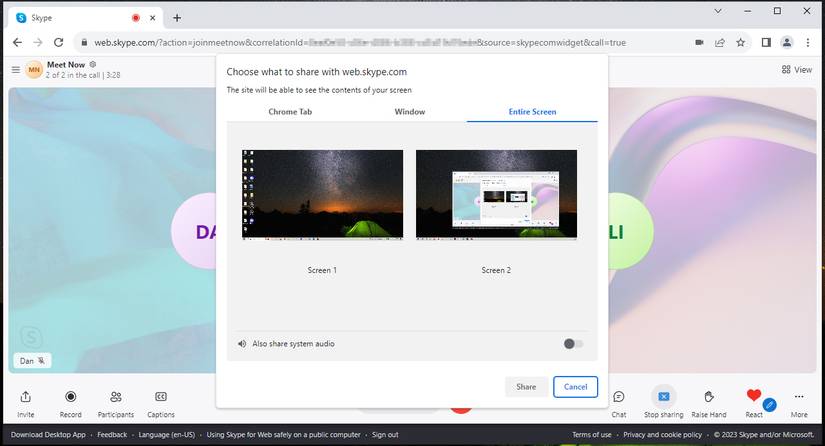Choose the Screen 1 thumbnail
Image resolution: width=825 pixels, height=446 pixels.
click(x=322, y=195)
